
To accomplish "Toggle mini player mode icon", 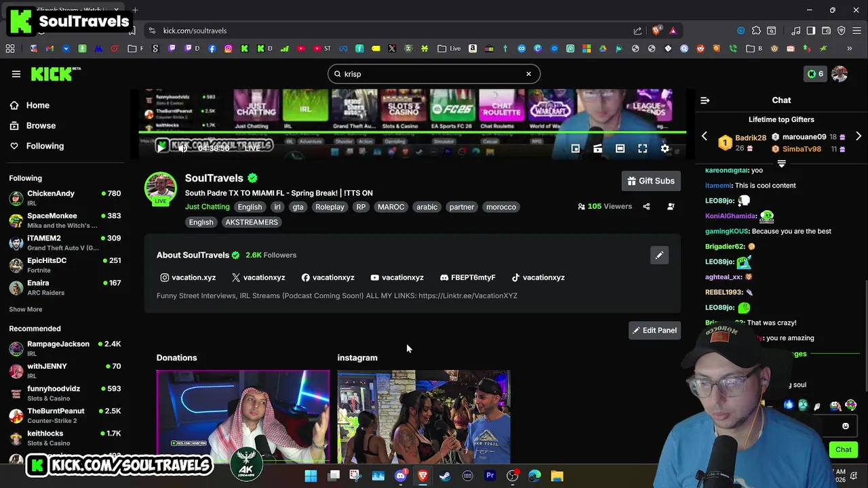I will point(575,148).
